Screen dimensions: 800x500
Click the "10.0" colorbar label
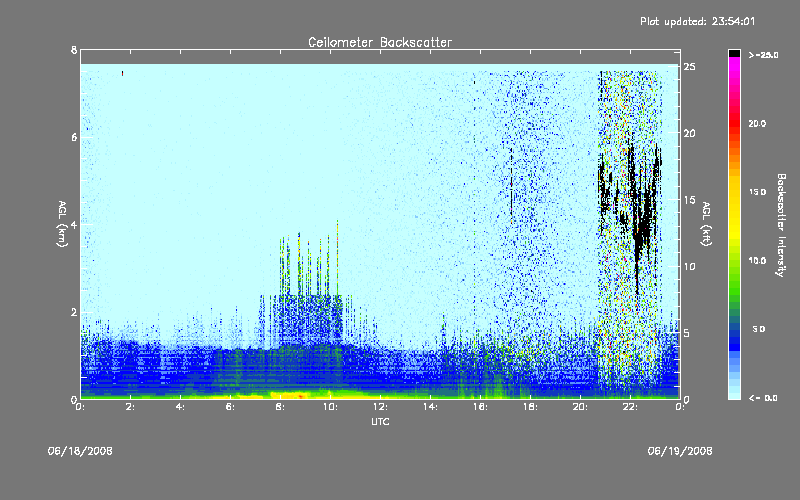[x=757, y=261]
